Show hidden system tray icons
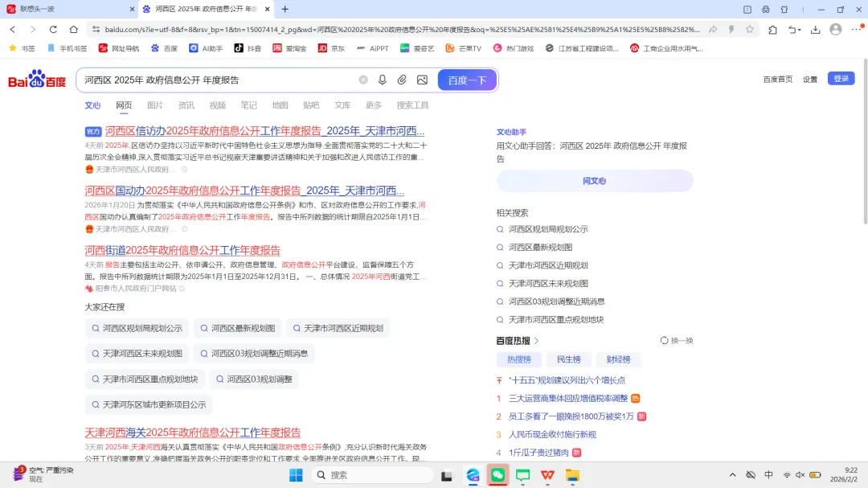868x488 pixels. pos(732,474)
